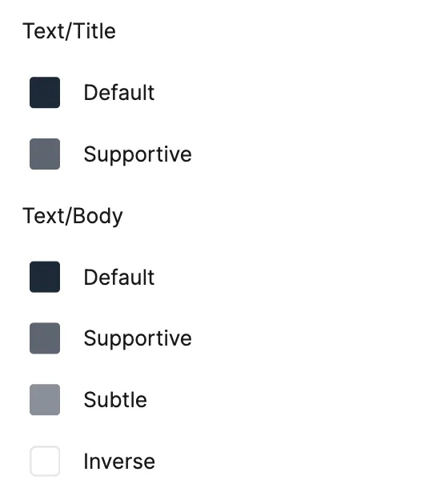
Task: Select the Inverse style label
Action: coord(119,462)
